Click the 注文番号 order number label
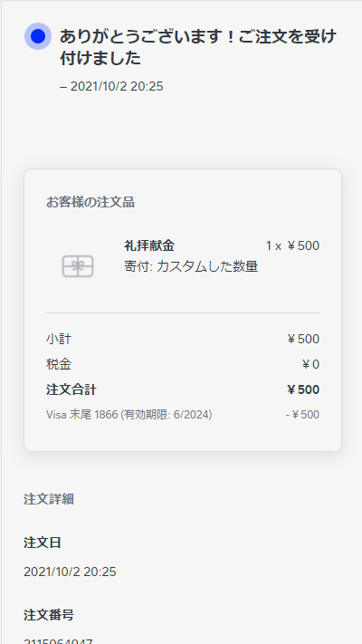The image size is (362, 644). pyautogui.click(x=49, y=615)
